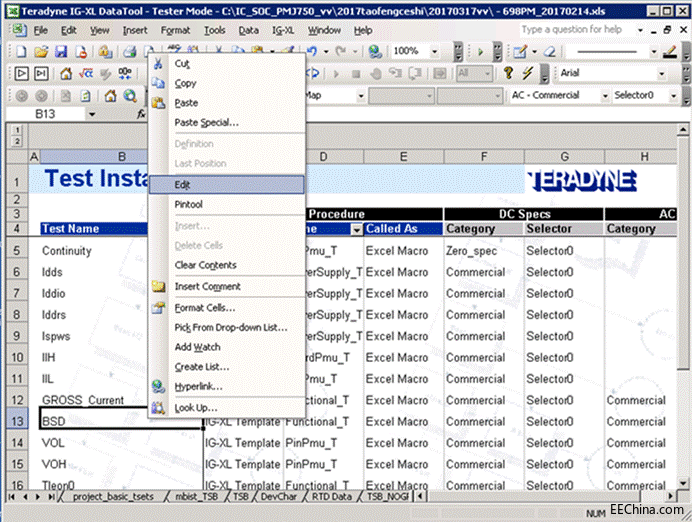The height and width of the screenshot is (522, 692).
Task: Click the home icon beside Run buttons
Action: pyautogui.click(x=66, y=73)
